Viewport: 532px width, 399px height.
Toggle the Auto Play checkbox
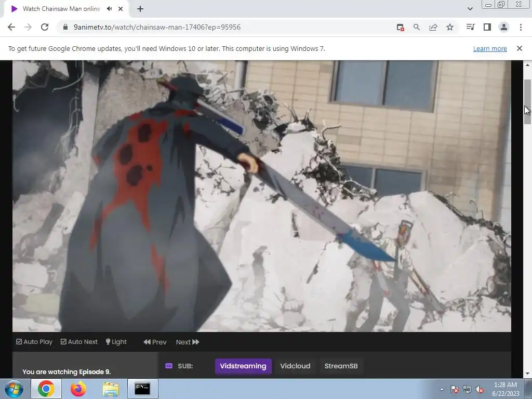[x=19, y=342]
